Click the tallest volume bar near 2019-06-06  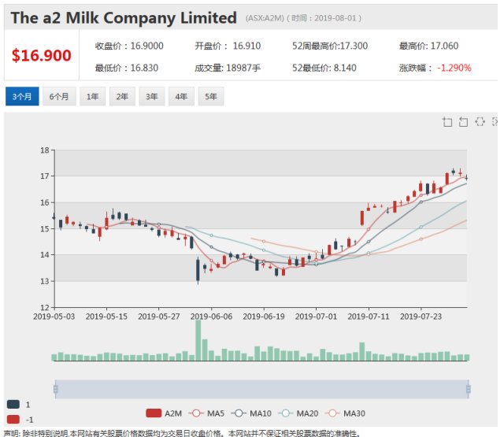point(198,340)
